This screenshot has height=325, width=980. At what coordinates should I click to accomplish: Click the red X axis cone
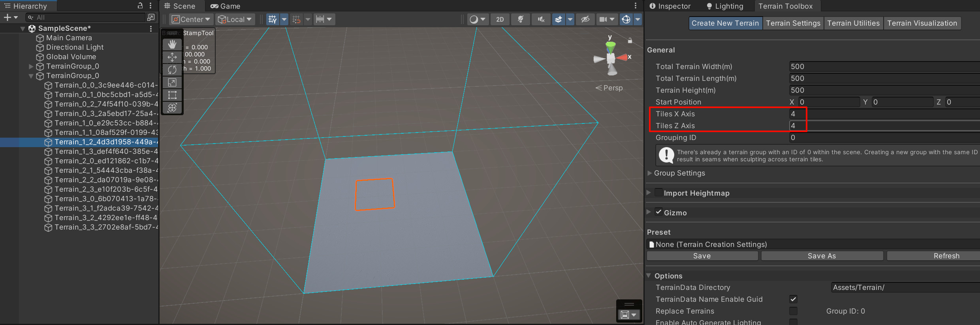[622, 58]
